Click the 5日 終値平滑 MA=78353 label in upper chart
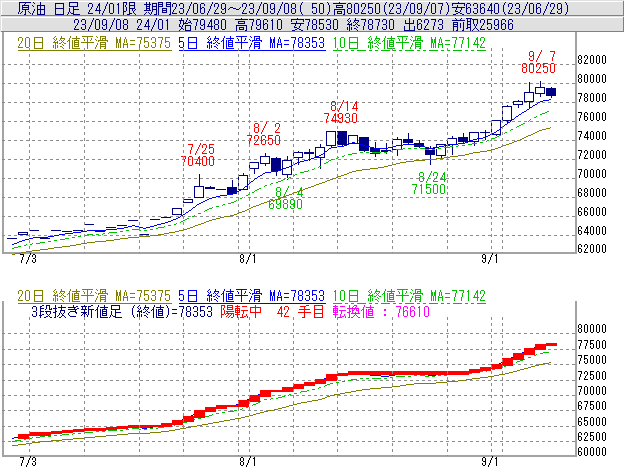 tap(252, 43)
